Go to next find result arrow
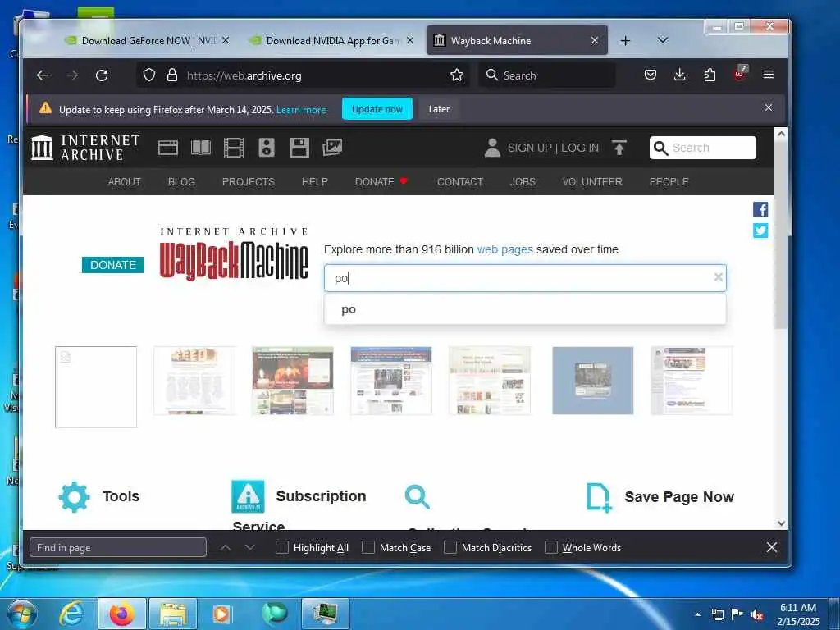Image resolution: width=840 pixels, height=630 pixels. tap(249, 547)
